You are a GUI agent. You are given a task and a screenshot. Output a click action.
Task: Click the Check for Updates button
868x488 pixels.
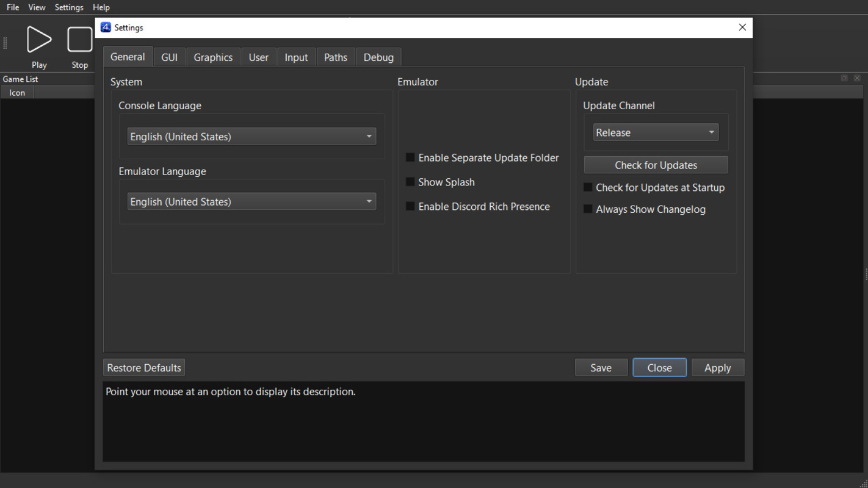(656, 165)
